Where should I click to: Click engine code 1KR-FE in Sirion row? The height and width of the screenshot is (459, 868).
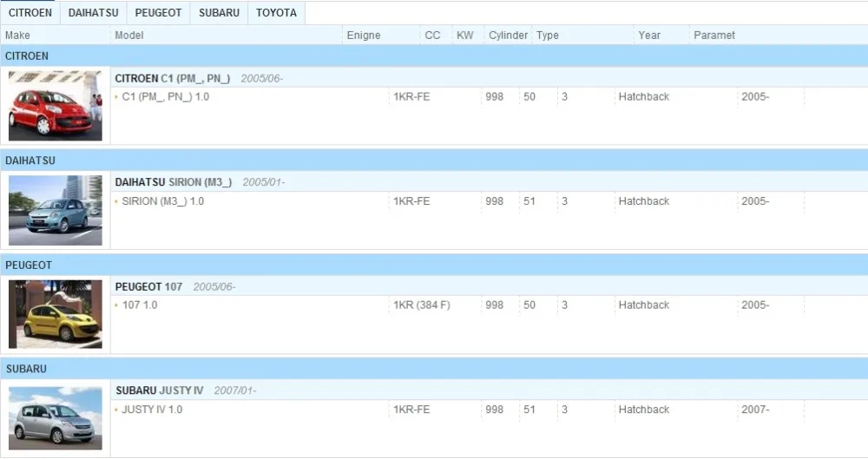click(x=411, y=201)
